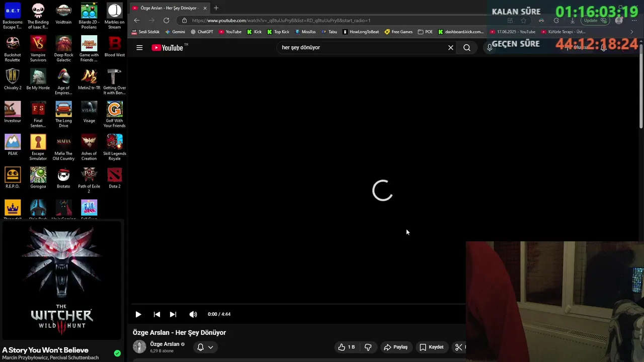Seek along the video progress bar
Screen dimensions: 644x362
pos(299,304)
